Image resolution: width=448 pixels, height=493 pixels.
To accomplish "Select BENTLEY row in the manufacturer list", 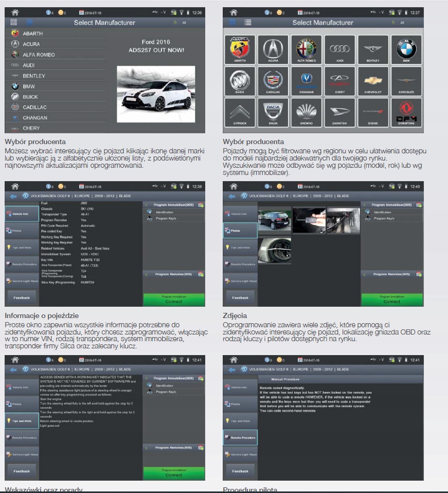I will coord(56,76).
